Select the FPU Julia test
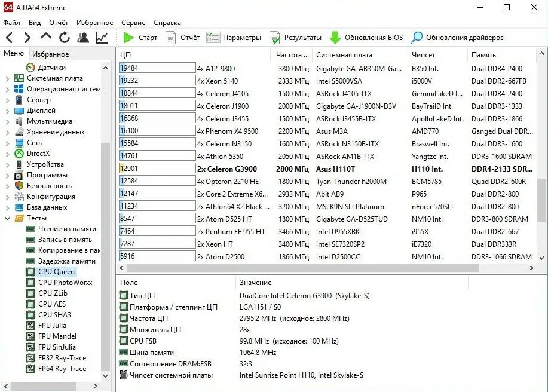The width and height of the screenshot is (548, 392). tap(46, 326)
